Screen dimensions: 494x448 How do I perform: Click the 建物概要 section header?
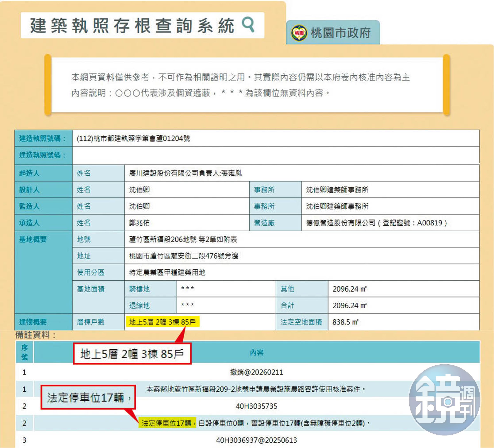click(43, 322)
